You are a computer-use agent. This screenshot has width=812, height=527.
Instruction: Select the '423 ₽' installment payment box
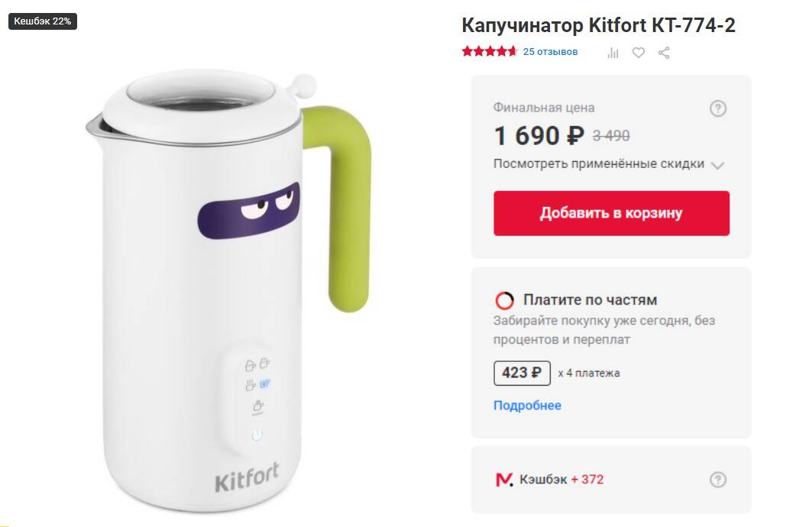[522, 373]
